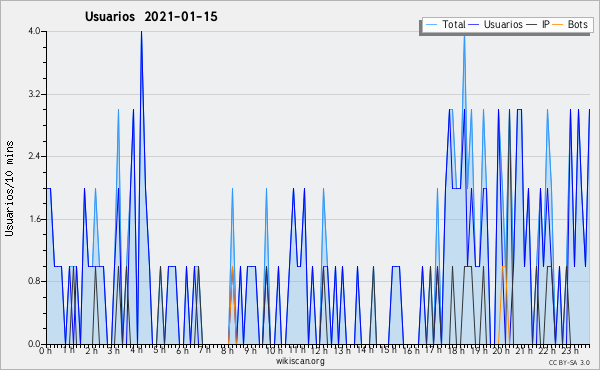This screenshot has height=370, width=600.
Task: Click the Usuarios legend entry
Action: [x=496, y=24]
